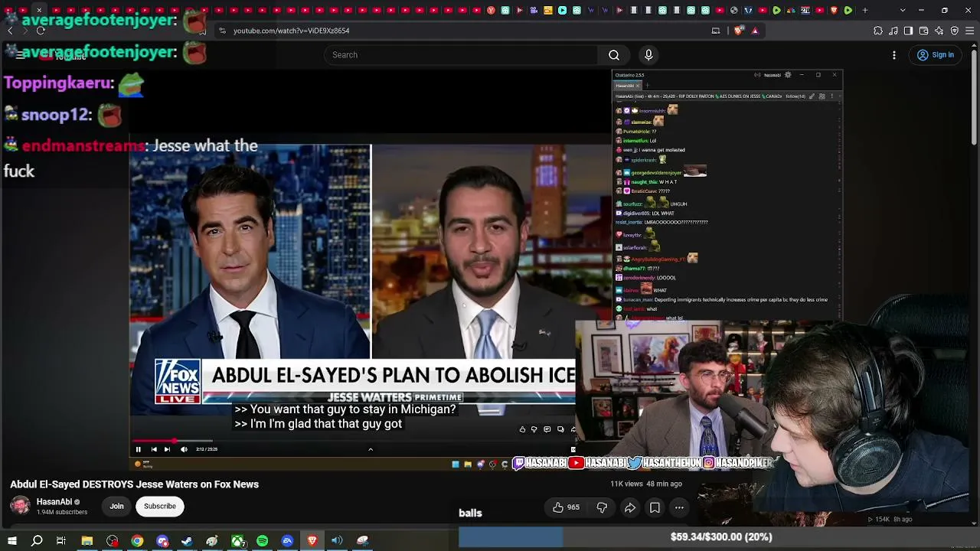Open the browser extensions puzzle icon
The image size is (980, 551).
click(878, 31)
